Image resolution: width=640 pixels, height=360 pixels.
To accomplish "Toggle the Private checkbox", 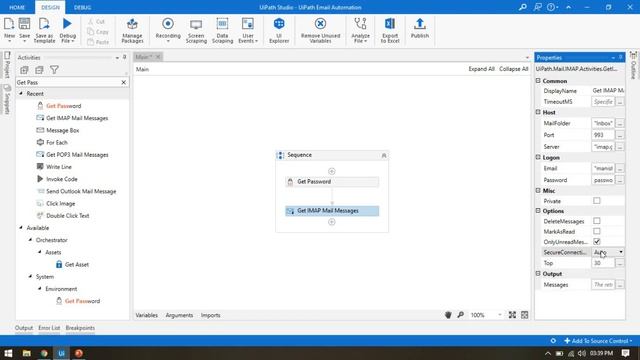I will 597,201.
